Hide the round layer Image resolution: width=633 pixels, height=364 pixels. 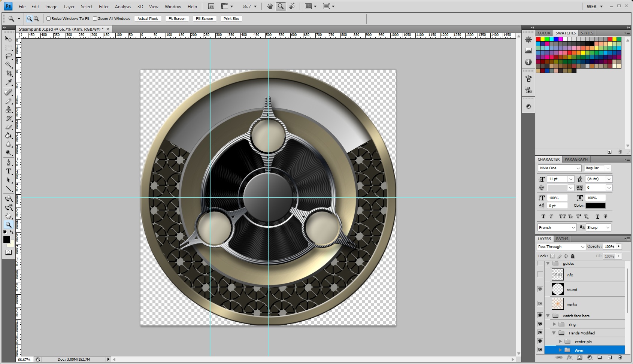(540, 289)
